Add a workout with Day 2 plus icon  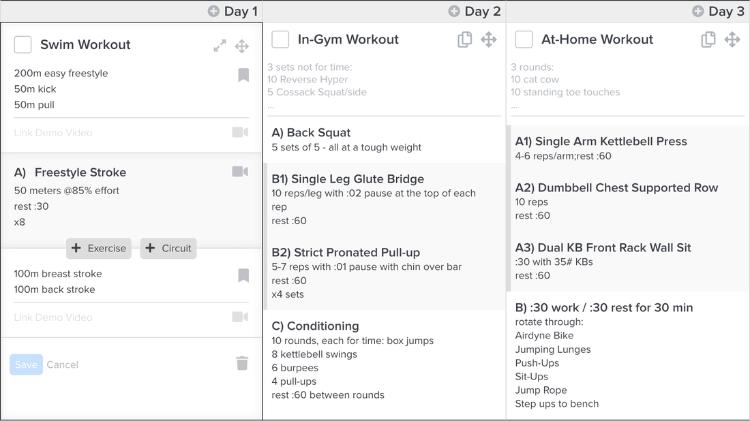click(x=454, y=11)
